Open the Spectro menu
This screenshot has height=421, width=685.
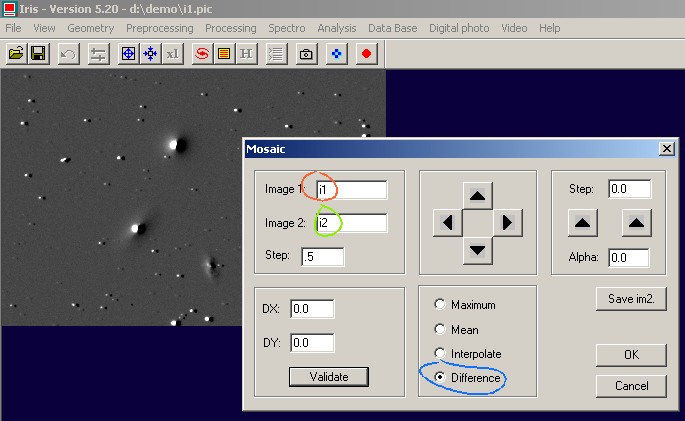287,28
